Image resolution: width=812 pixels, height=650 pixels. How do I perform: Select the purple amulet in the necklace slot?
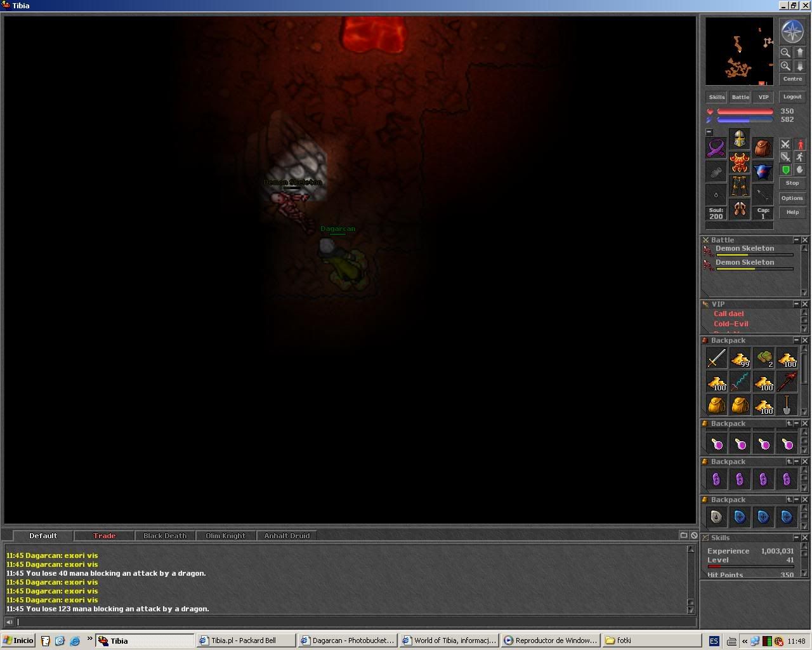pos(716,149)
